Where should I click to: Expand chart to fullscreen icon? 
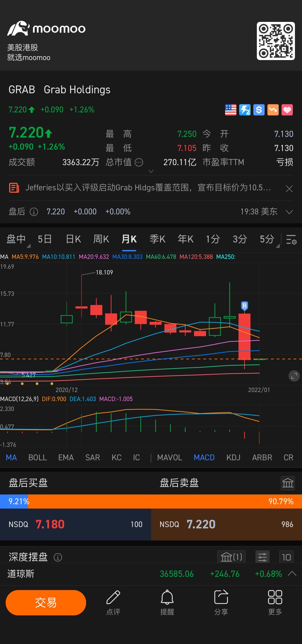pos(294,376)
